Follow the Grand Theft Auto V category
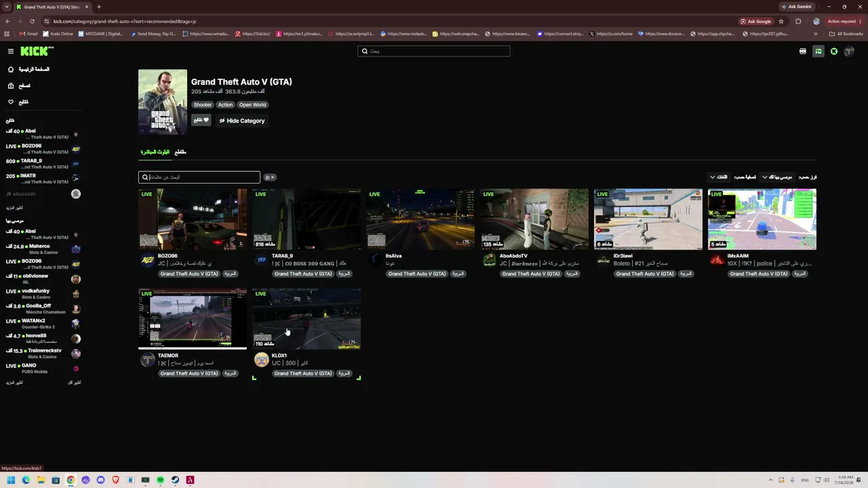Viewport: 868px width, 488px height. (201, 120)
